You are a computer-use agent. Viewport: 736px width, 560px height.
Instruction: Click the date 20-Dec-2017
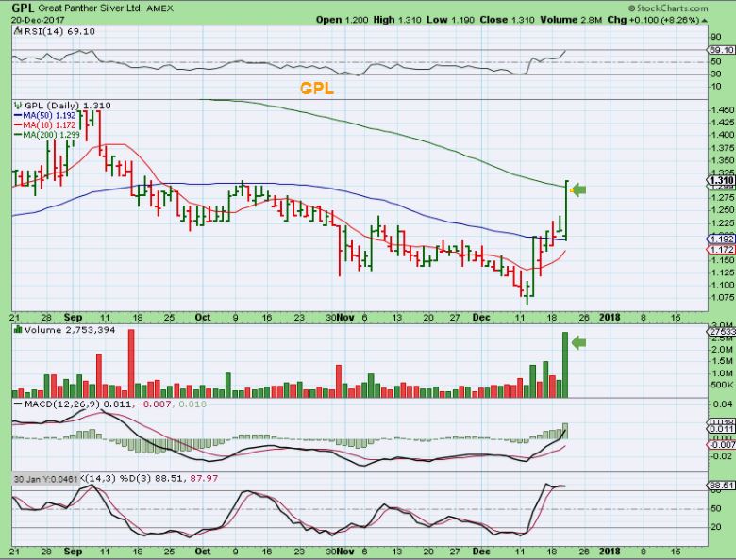tap(38, 20)
